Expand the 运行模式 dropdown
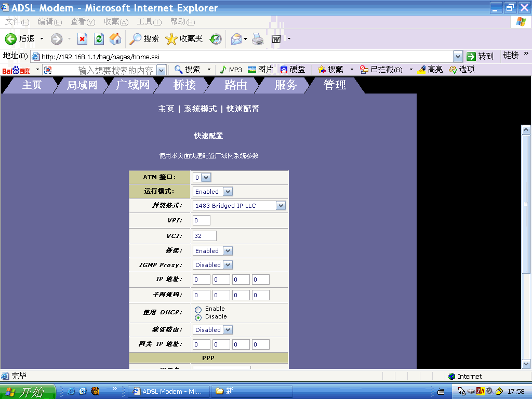 pyautogui.click(x=228, y=192)
